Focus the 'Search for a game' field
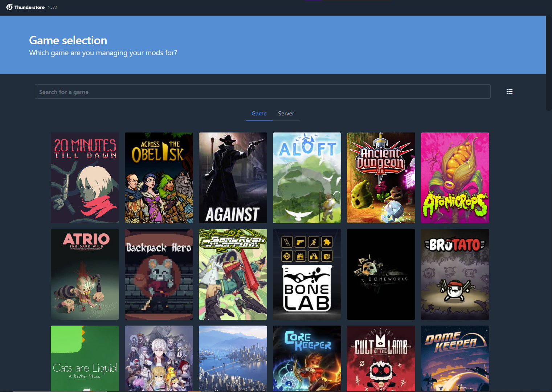552x392 pixels. click(x=263, y=91)
